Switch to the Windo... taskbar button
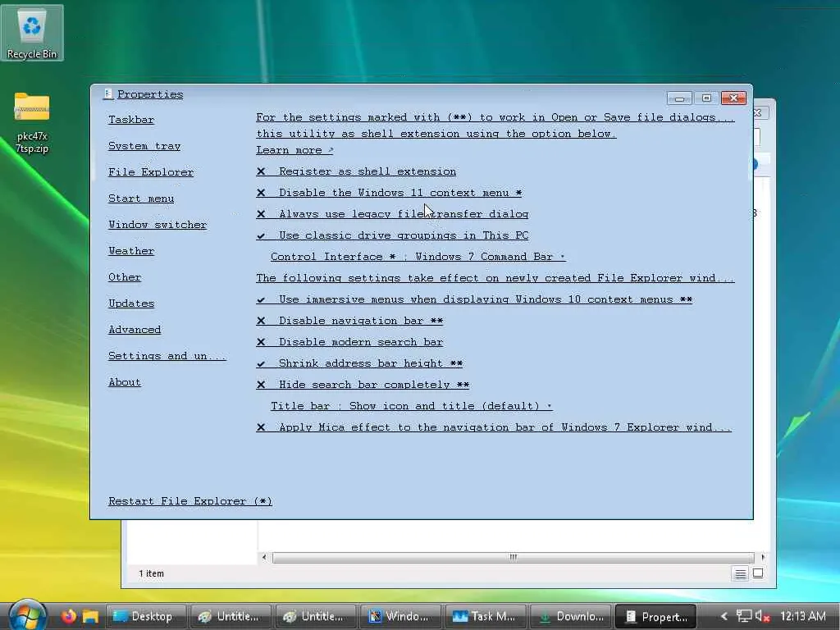This screenshot has height=630, width=840. [x=400, y=617]
